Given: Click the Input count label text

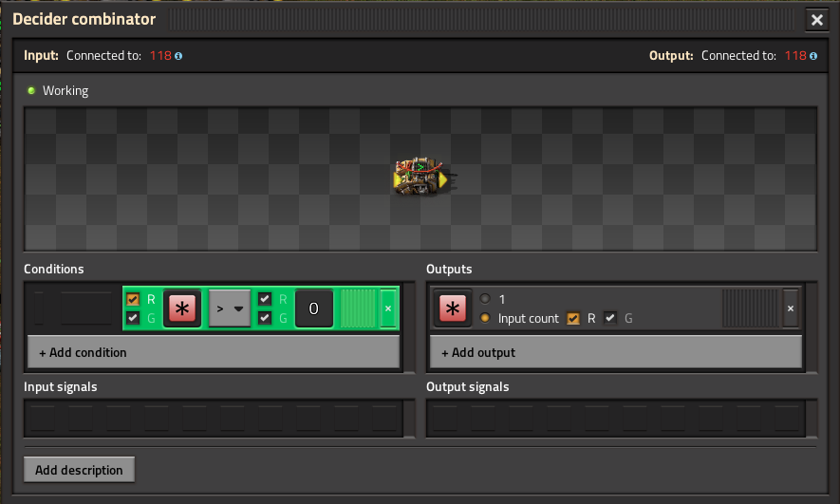Looking at the screenshot, I should (x=529, y=319).
